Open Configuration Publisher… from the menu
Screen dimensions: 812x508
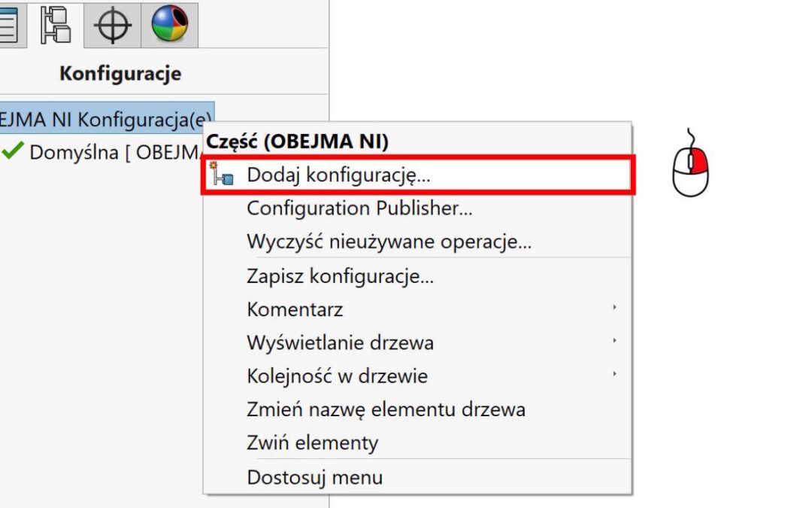tap(359, 208)
